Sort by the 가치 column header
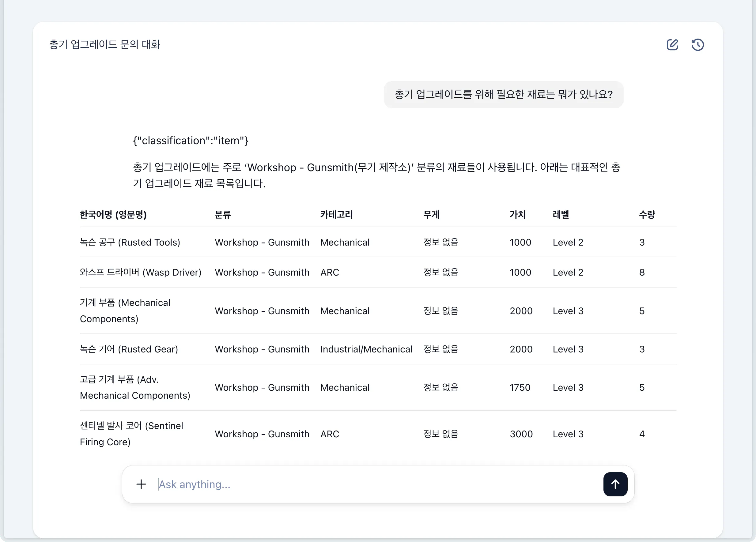Image resolution: width=756 pixels, height=542 pixels. coord(518,215)
